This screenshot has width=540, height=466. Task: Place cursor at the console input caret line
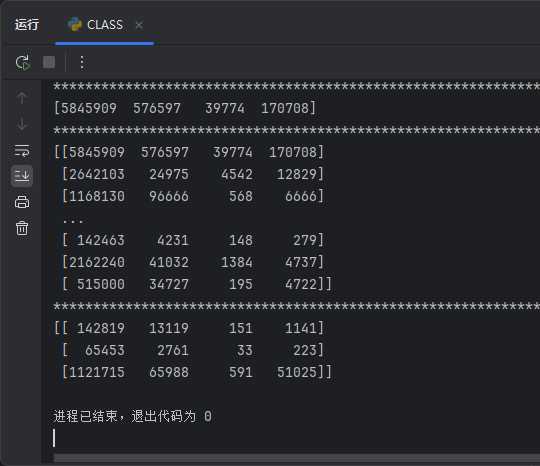point(54,438)
